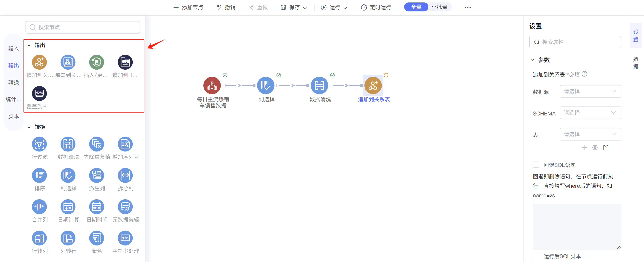644x262 pixels.
Task: Click the 拆分列 node icon
Action: pos(125,175)
